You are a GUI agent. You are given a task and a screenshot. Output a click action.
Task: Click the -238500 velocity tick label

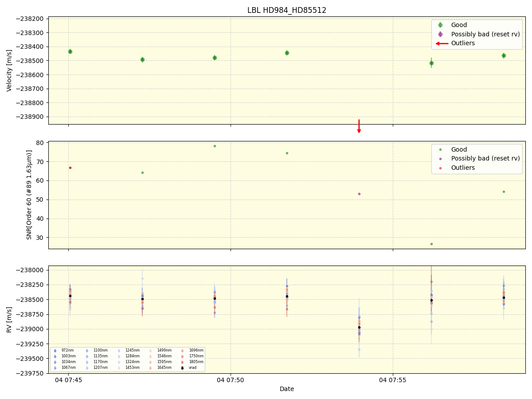(30, 61)
